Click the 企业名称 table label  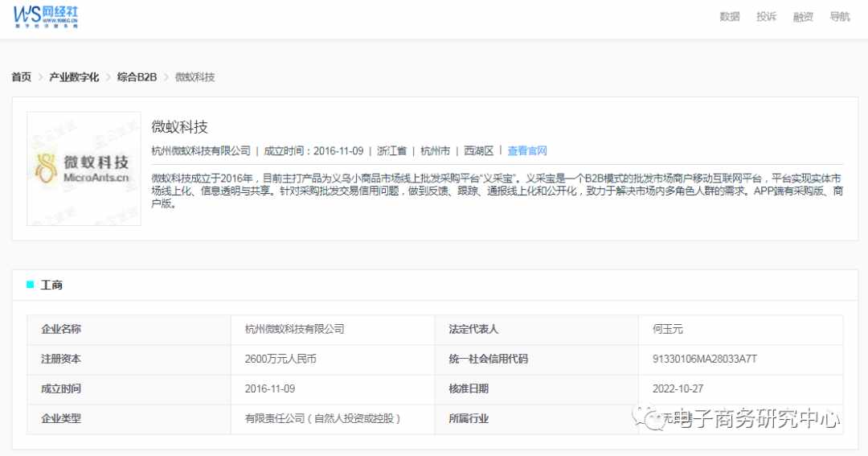(x=61, y=329)
